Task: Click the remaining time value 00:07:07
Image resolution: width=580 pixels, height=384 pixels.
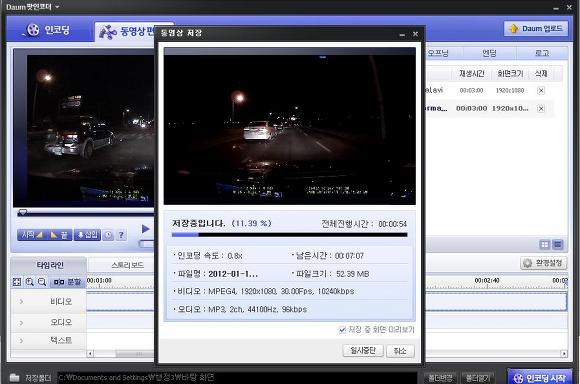Action: point(349,256)
